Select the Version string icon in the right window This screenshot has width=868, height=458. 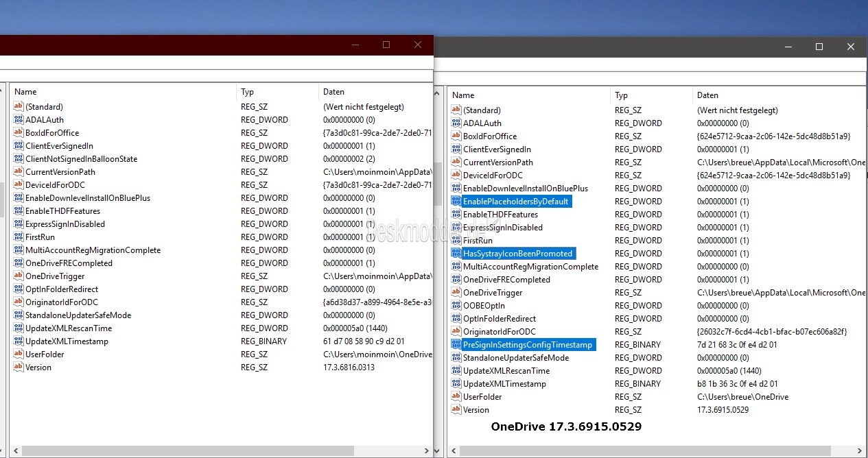click(x=456, y=409)
